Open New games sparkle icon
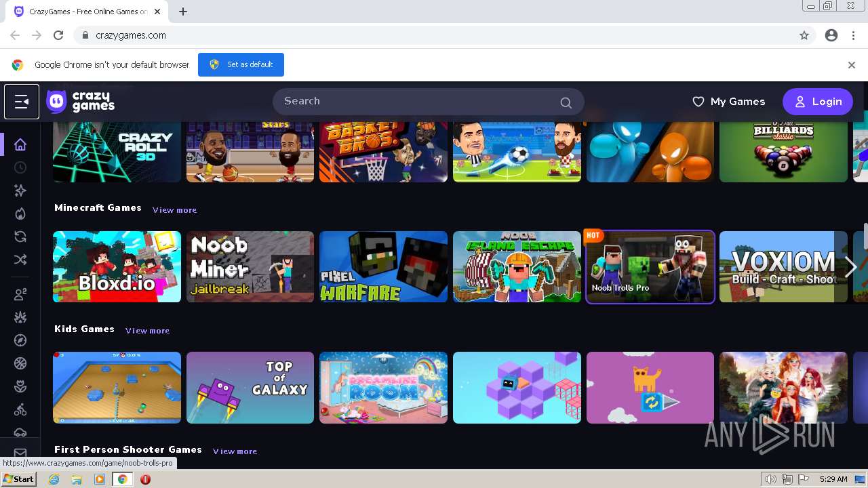The width and height of the screenshot is (868, 488). [x=20, y=191]
